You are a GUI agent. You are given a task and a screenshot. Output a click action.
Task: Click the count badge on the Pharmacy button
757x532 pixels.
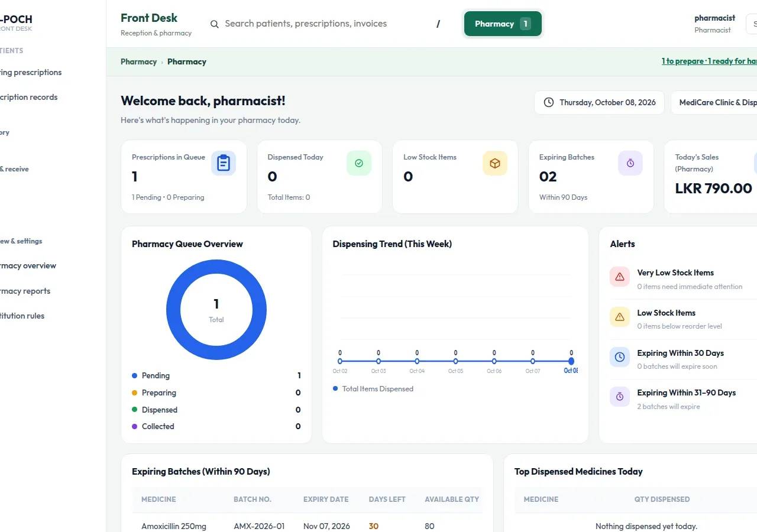[x=525, y=24]
